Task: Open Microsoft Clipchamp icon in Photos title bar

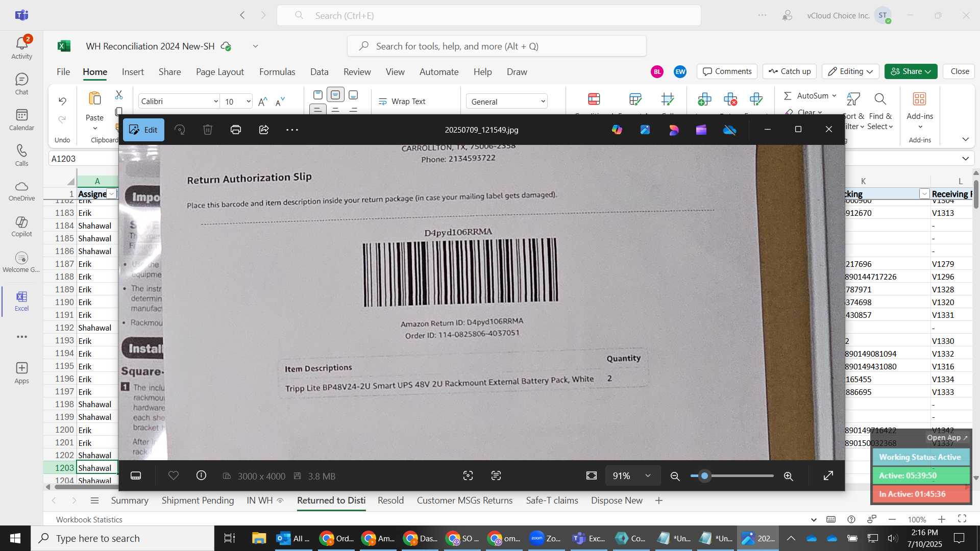Action: pyautogui.click(x=701, y=130)
